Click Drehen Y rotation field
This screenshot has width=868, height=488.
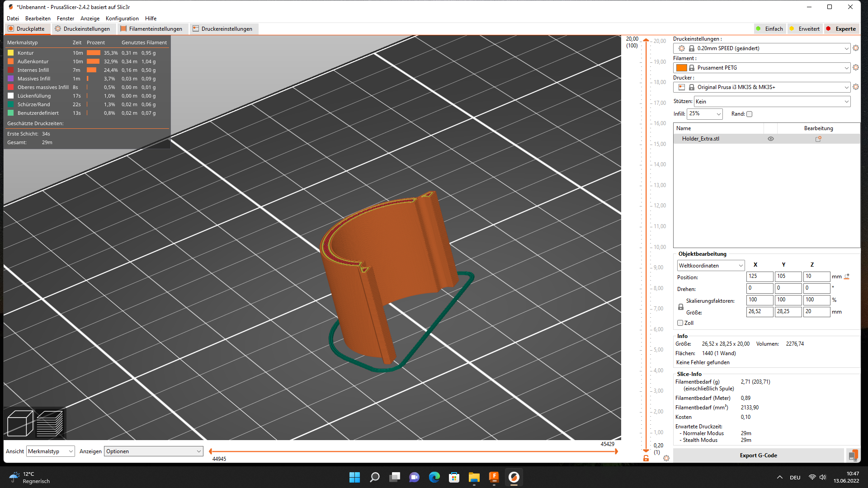click(788, 288)
